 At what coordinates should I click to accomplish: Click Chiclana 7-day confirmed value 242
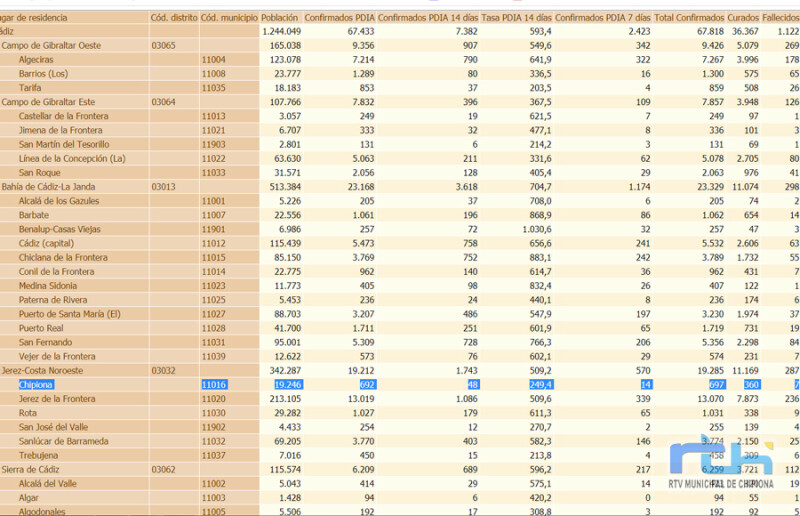point(643,257)
